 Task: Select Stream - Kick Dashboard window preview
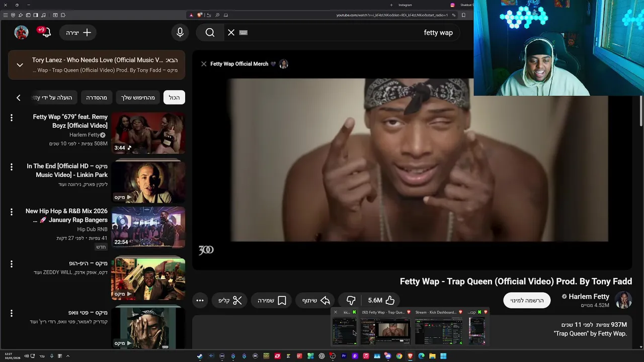(x=438, y=328)
